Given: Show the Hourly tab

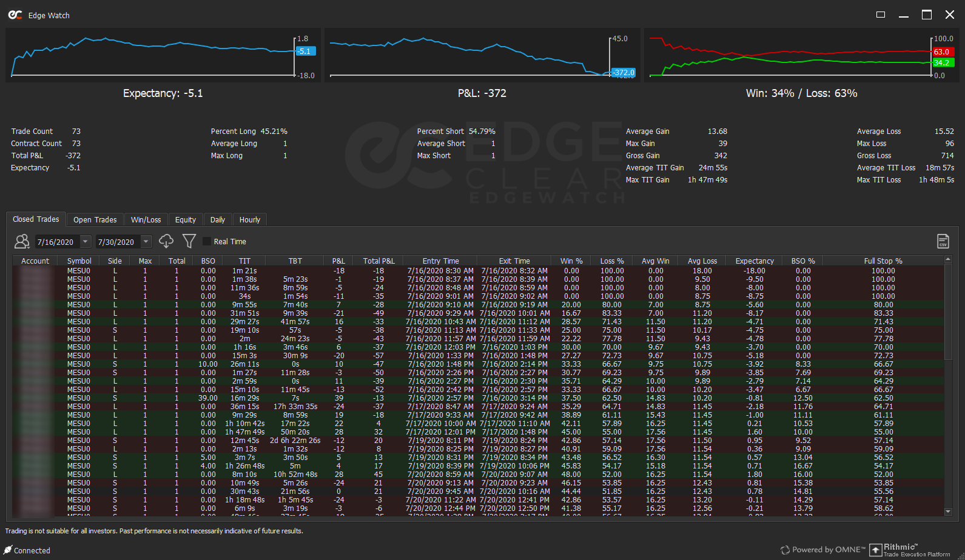Looking at the screenshot, I should coord(250,220).
